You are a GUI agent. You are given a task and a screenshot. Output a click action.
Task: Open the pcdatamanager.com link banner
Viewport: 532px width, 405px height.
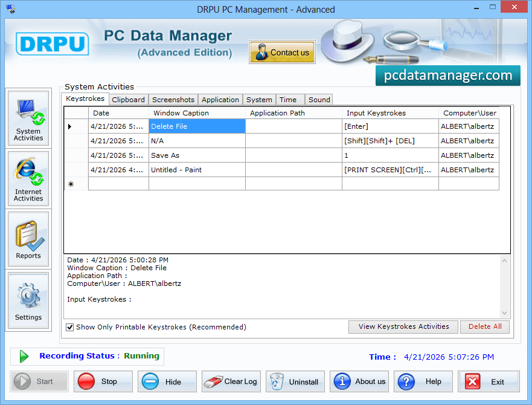click(448, 76)
